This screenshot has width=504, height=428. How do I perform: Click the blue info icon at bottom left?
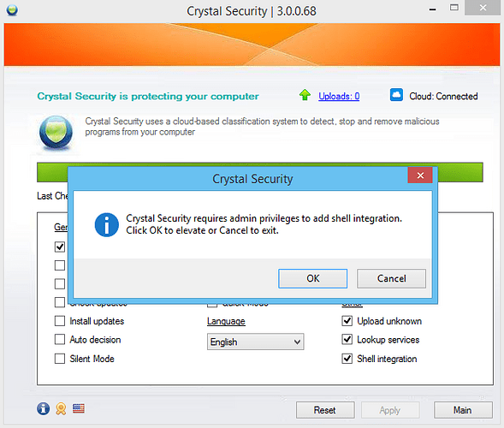[x=43, y=408]
